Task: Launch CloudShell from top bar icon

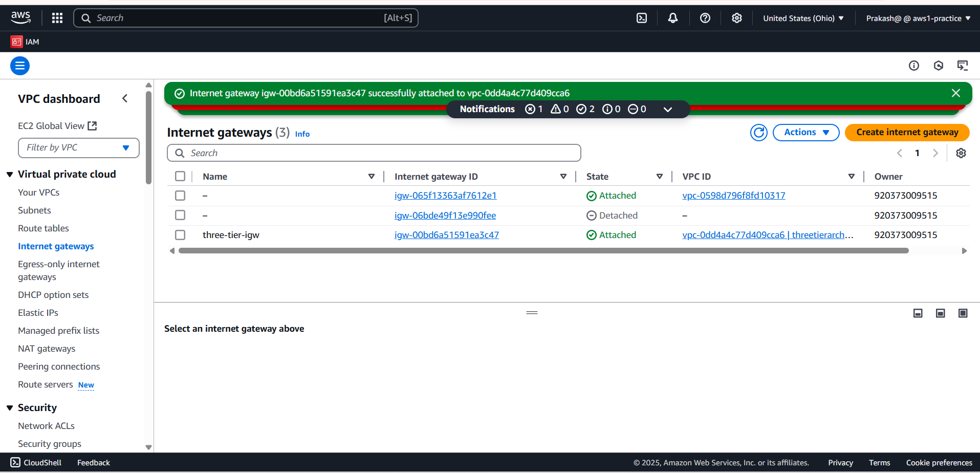Action: pyautogui.click(x=642, y=18)
